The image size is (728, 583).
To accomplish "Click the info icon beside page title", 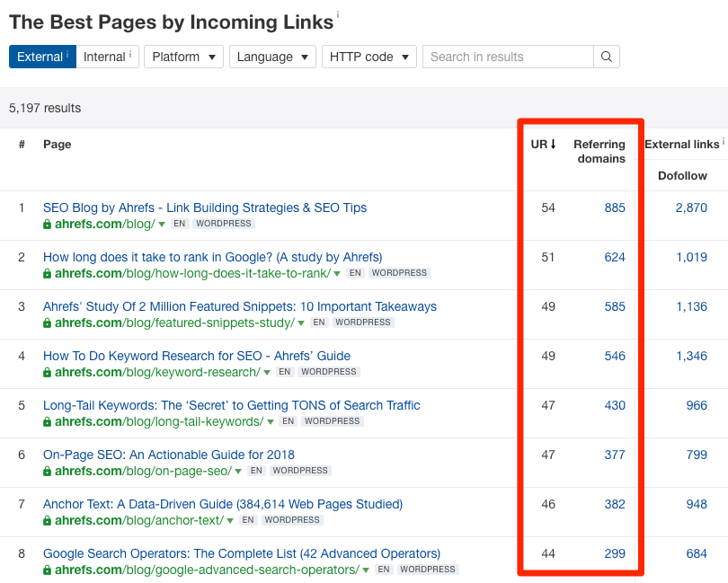I will click(x=338, y=15).
